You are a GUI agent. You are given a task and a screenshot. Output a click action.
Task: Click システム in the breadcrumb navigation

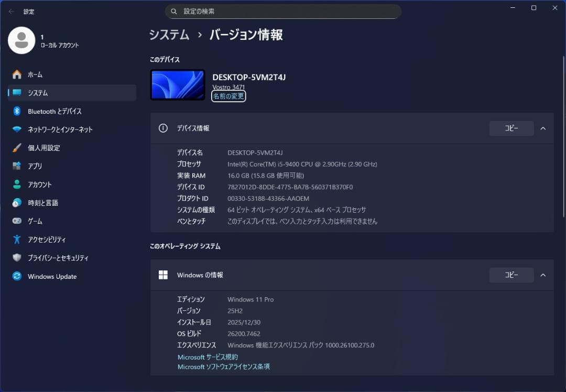tap(169, 35)
